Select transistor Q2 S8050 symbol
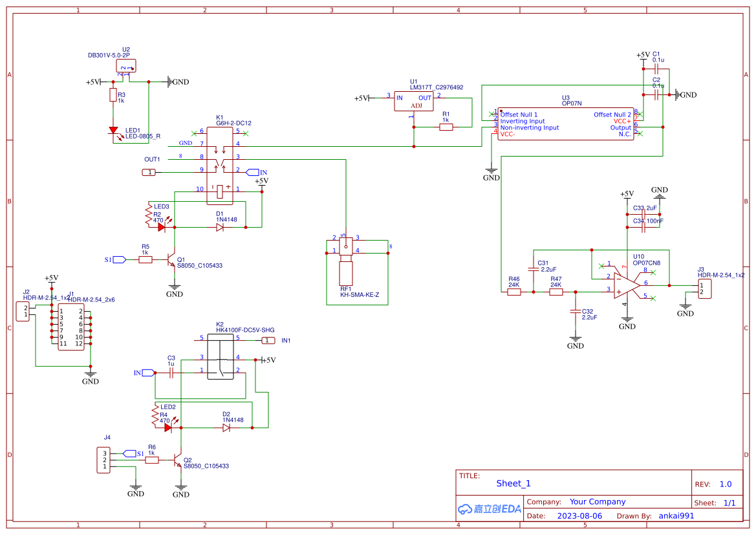Screen dimensions: 756x535 (x=177, y=461)
